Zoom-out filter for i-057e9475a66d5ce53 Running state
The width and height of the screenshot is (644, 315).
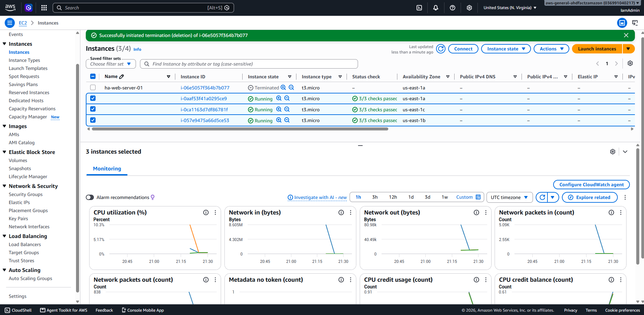(x=287, y=120)
